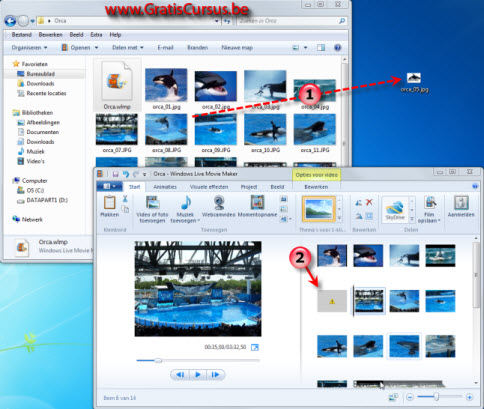The width and height of the screenshot is (484, 409).
Task: Open the Bewerken menu in Explorer
Action: click(50, 35)
